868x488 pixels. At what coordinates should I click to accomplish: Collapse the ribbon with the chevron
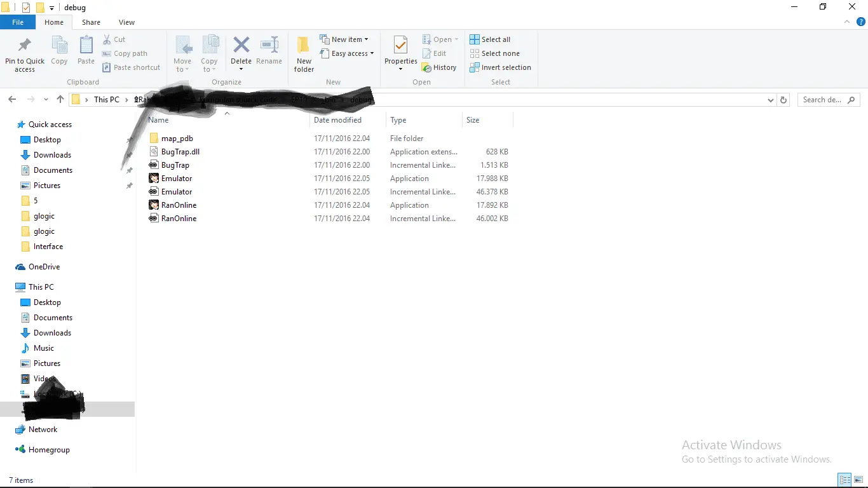click(x=847, y=22)
